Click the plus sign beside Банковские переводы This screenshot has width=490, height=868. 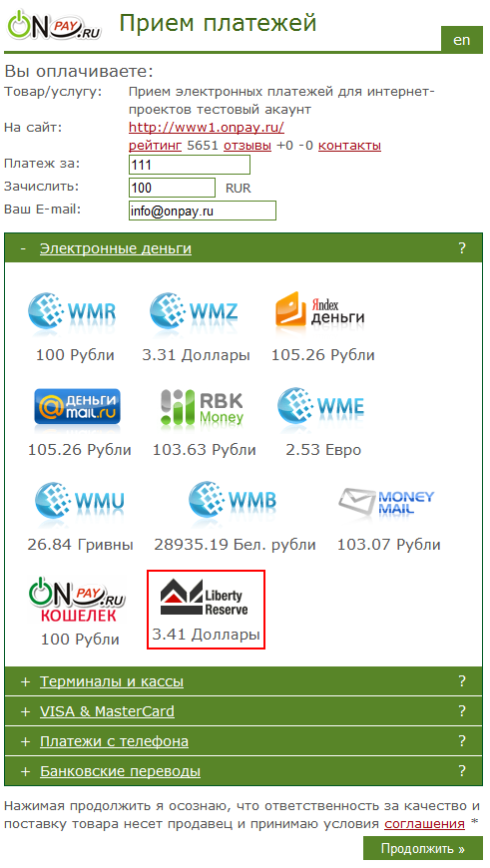point(25,771)
